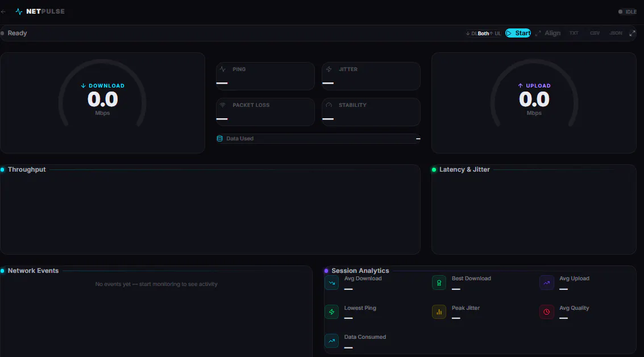This screenshot has height=357, width=644.
Task: Toggle fullscreen with the expand arrows icon
Action: tap(632, 34)
